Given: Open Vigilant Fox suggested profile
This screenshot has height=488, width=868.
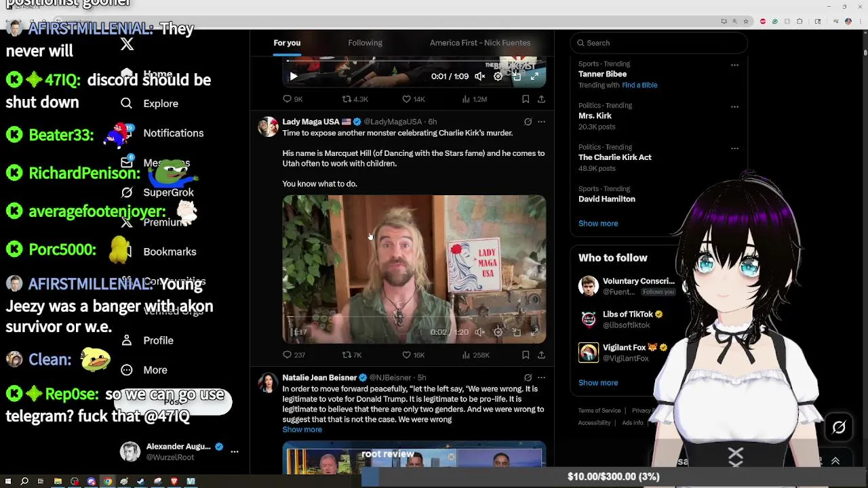Looking at the screenshot, I should pos(625,348).
